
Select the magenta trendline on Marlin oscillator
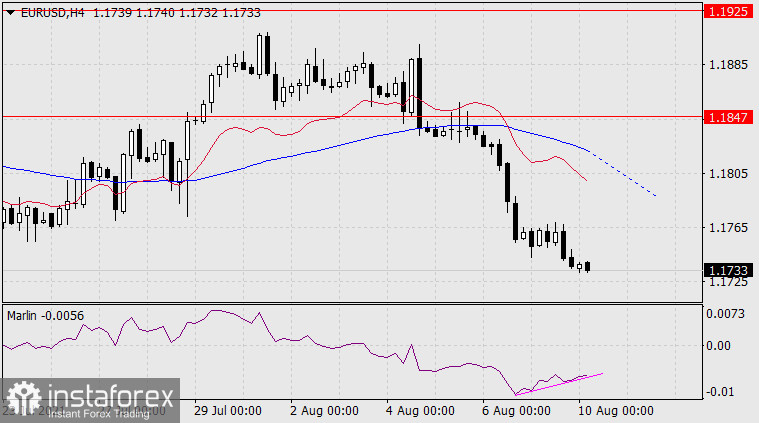(x=560, y=383)
